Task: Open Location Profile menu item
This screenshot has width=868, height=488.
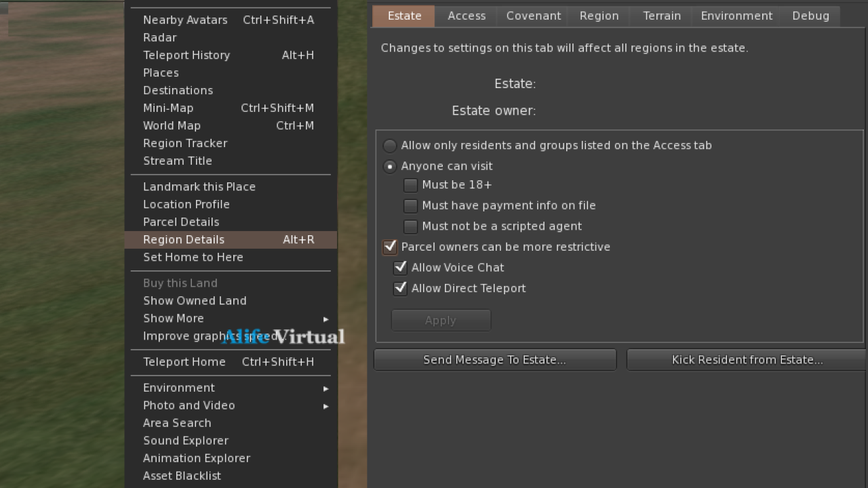Action: pyautogui.click(x=231, y=205)
